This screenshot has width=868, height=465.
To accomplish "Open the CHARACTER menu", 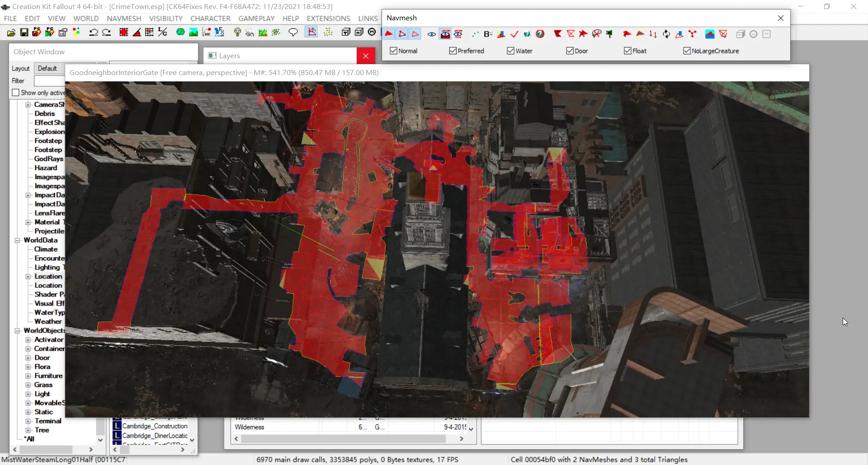I will tap(210, 19).
